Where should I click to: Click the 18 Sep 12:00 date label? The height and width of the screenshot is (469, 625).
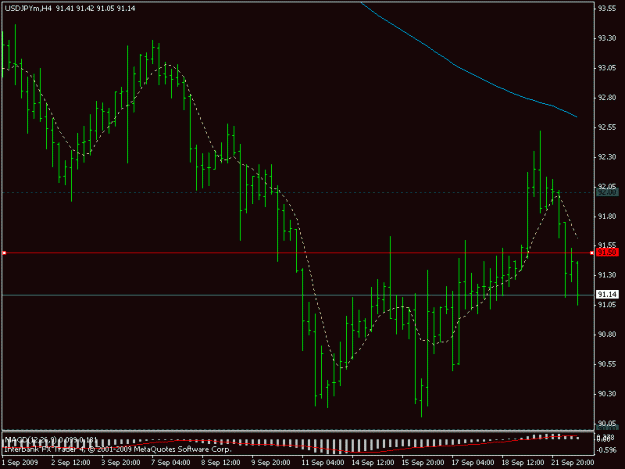(x=523, y=463)
